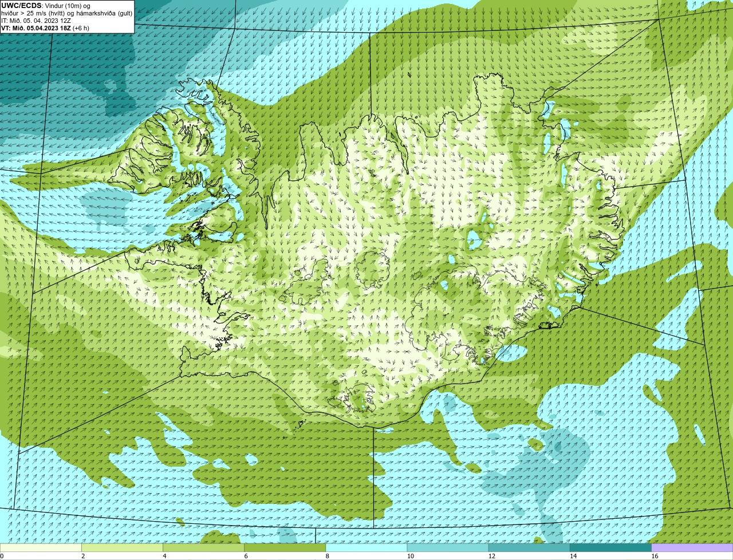The width and height of the screenshot is (733, 560).
Task: Click the 14–16 m/s dark teal legend swatch
Action: [x=611, y=547]
